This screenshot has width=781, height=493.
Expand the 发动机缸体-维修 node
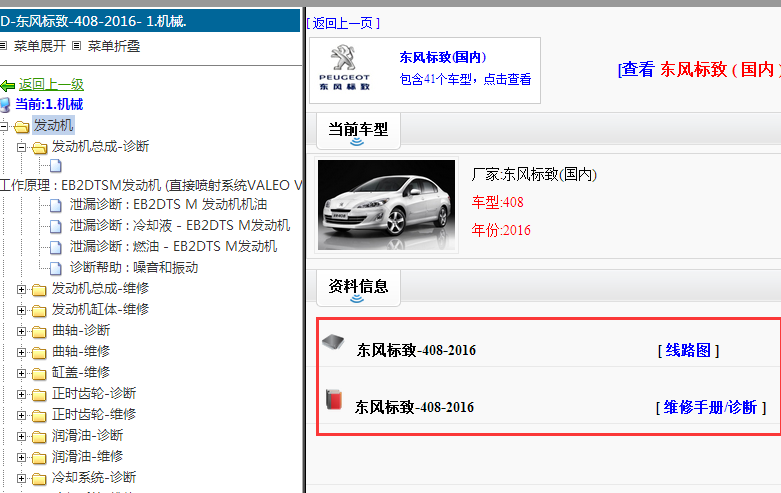click(21, 310)
